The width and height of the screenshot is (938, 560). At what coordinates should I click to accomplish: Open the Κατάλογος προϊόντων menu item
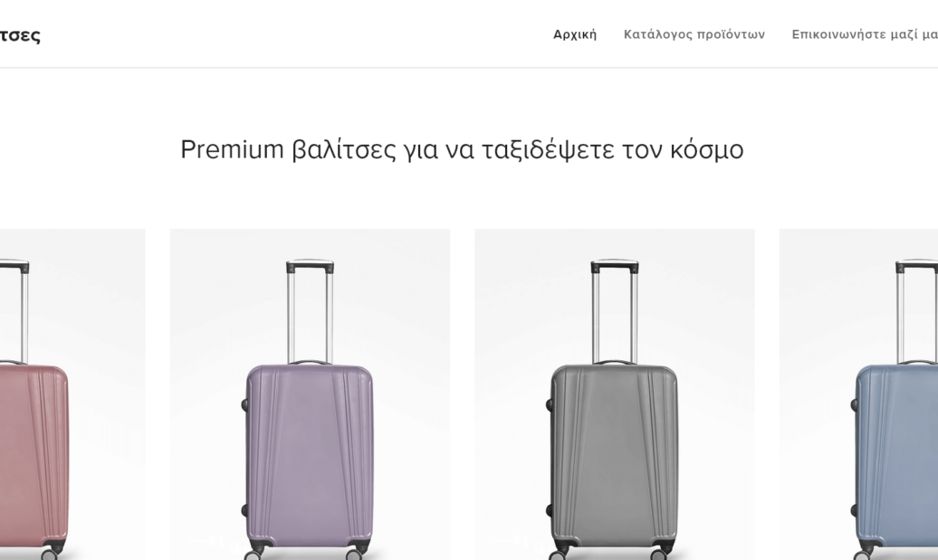pyautogui.click(x=694, y=34)
